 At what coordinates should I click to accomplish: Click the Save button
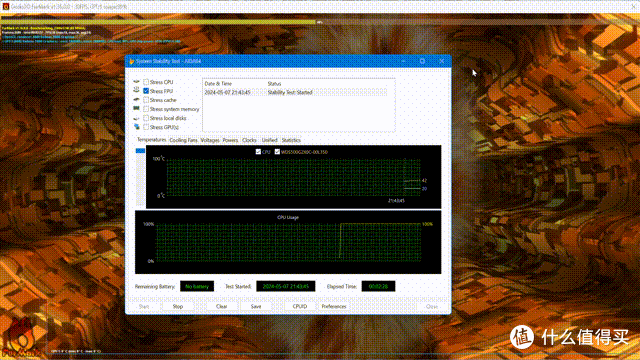[x=256, y=306]
